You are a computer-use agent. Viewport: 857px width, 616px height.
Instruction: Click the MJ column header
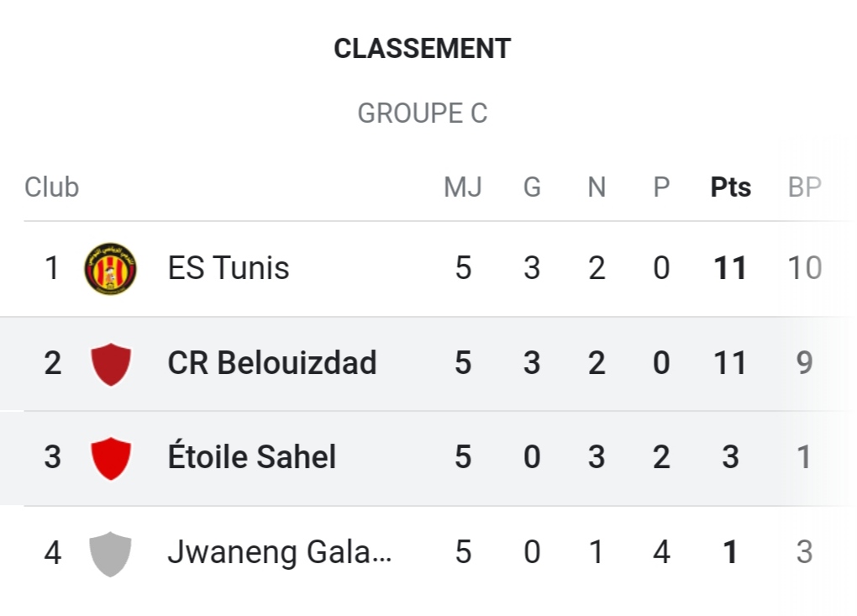pos(463,187)
